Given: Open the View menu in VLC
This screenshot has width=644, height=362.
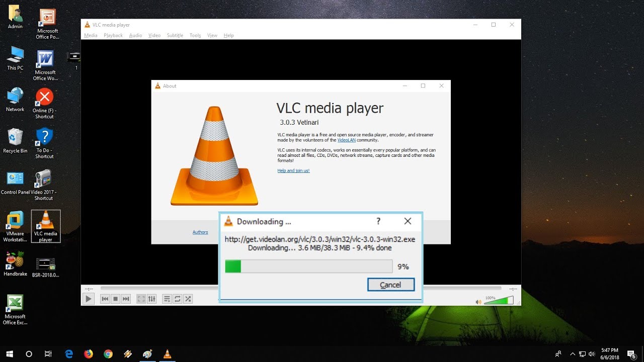Looking at the screenshot, I should (x=212, y=35).
